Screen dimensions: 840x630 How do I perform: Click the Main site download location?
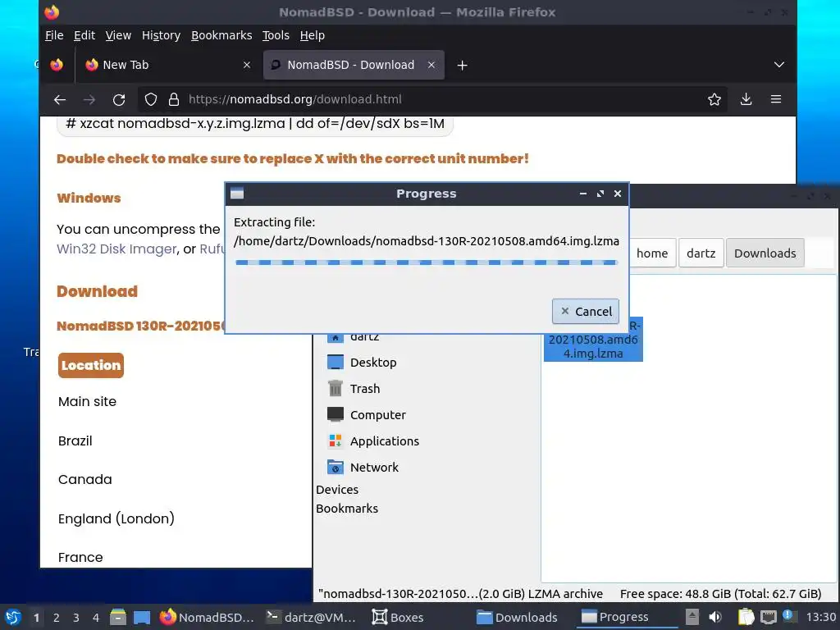tap(87, 401)
